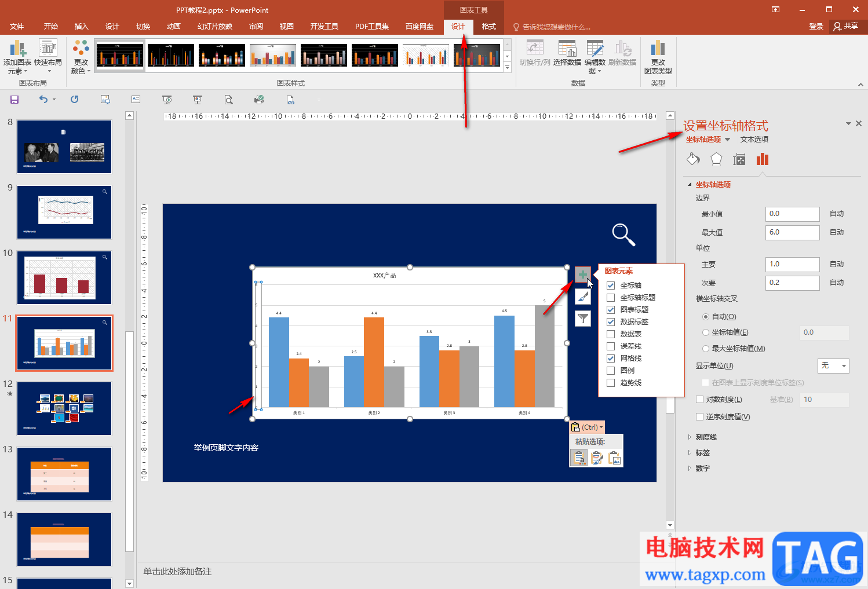Click the presentation easel chart icon in quick toolbar
This screenshot has height=589, width=868.
pyautogui.click(x=198, y=100)
